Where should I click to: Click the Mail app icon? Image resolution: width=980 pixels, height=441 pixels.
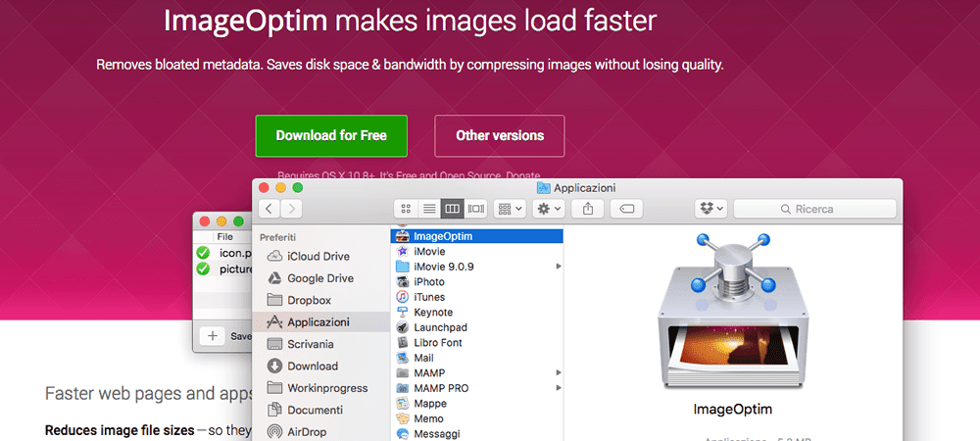coord(403,358)
